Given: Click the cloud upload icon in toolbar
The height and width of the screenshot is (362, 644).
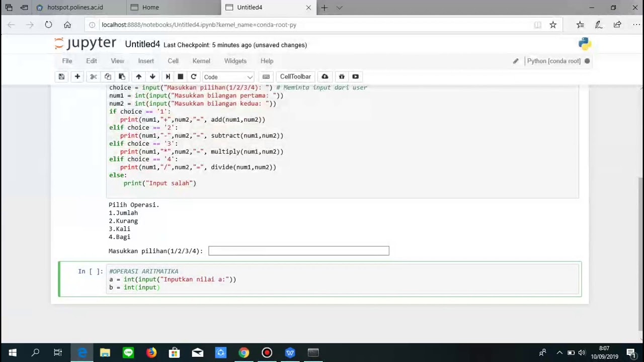Looking at the screenshot, I should pyautogui.click(x=325, y=77).
